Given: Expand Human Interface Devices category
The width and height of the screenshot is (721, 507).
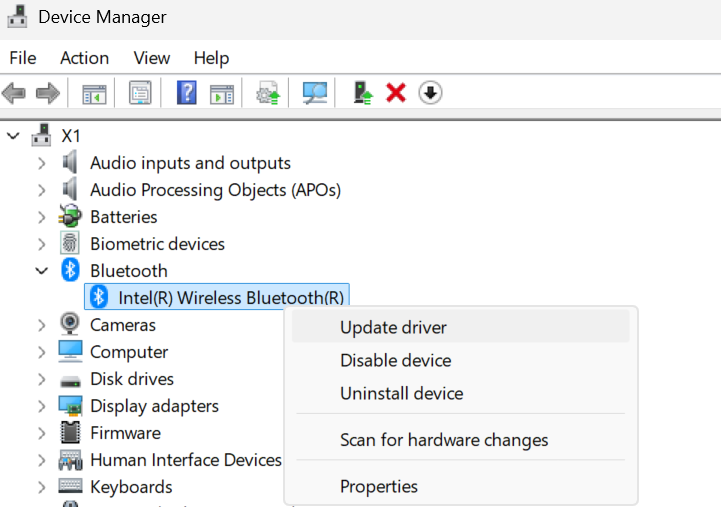Looking at the screenshot, I should click(42, 460).
